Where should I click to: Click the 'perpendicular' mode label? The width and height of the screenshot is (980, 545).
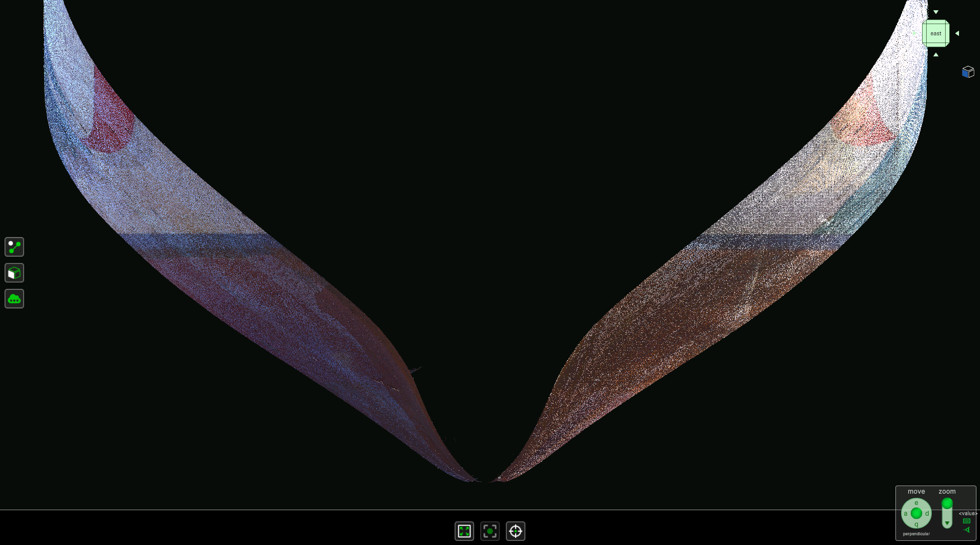[916, 534]
